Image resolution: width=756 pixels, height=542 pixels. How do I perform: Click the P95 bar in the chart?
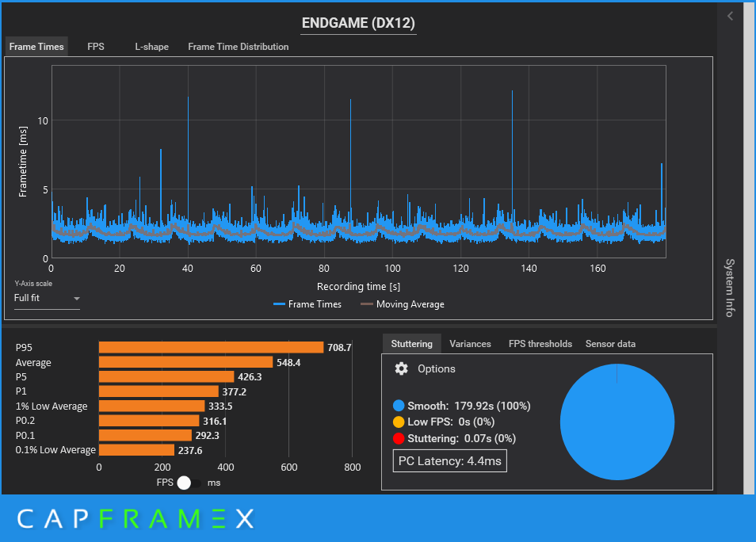pyautogui.click(x=211, y=347)
